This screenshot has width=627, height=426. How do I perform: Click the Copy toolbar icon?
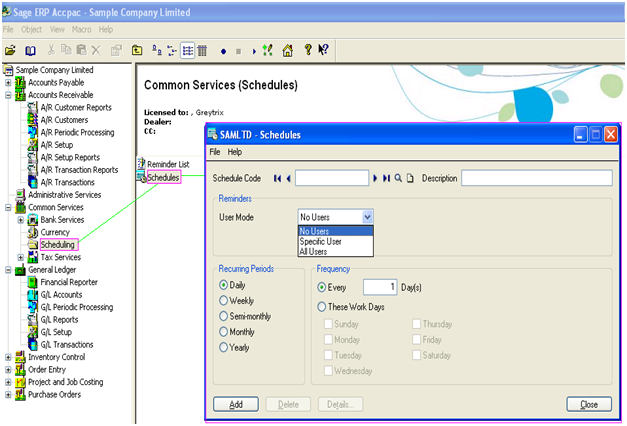66,50
